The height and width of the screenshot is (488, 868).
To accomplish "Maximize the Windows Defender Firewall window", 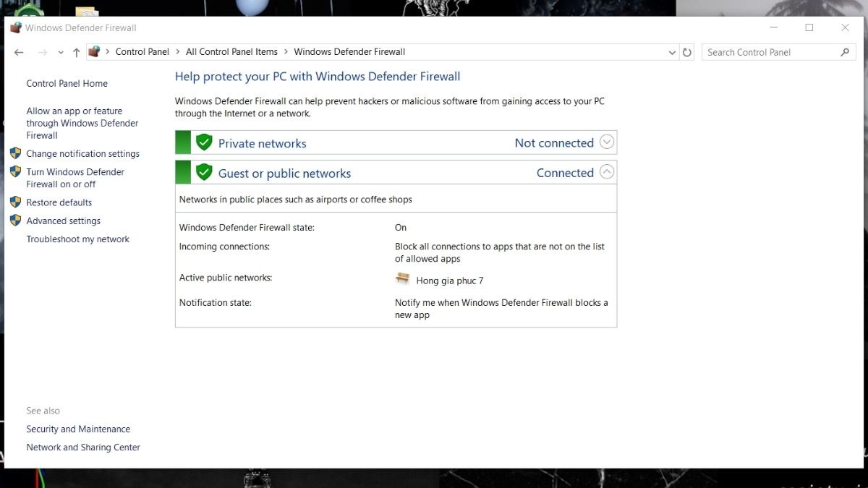I will click(x=809, y=27).
